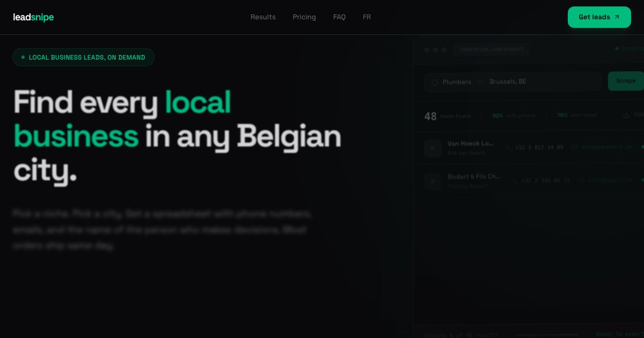Click the Get leads button
Image resolution: width=644 pixels, height=338 pixels.
coord(594,17)
